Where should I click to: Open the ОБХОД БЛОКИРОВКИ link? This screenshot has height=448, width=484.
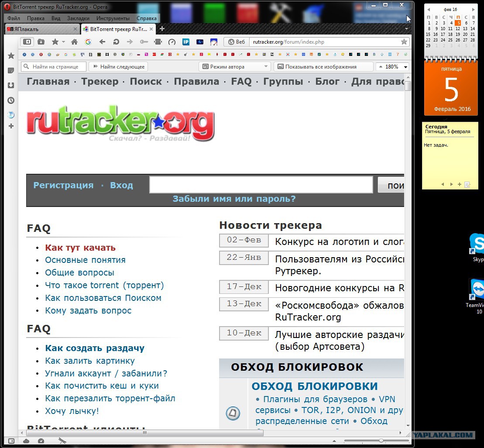[315, 386]
